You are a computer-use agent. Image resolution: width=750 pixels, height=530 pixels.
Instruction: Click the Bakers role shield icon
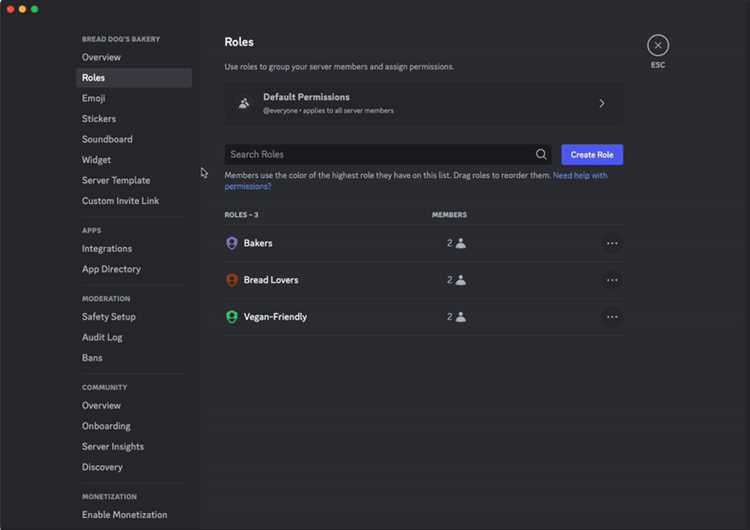232,243
